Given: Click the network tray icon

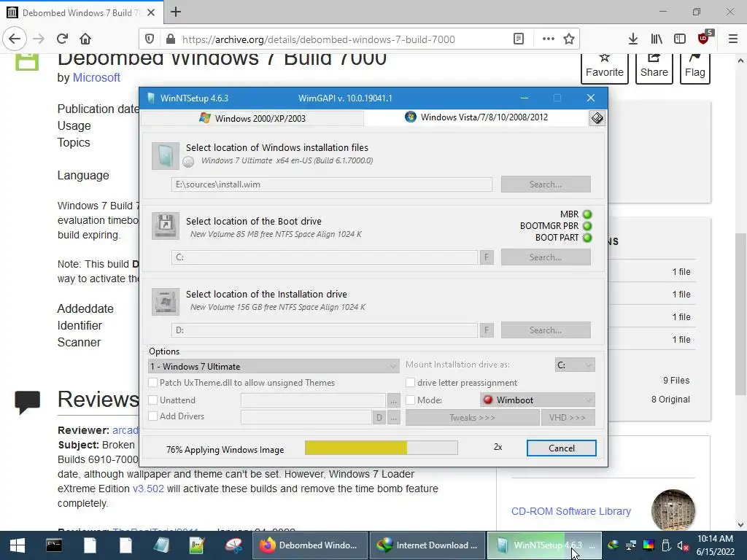Looking at the screenshot, I should point(631,545).
